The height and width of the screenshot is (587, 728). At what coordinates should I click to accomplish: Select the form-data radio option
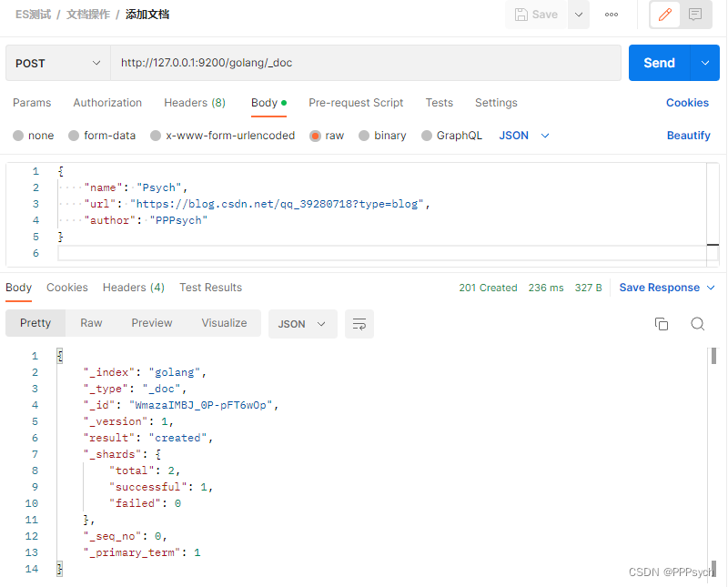(74, 136)
